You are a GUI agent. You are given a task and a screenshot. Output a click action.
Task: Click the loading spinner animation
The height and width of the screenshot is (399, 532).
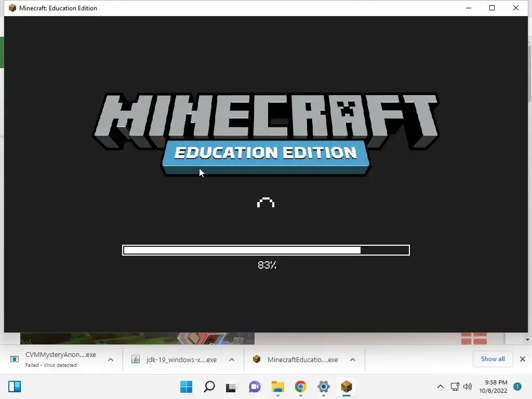coord(265,202)
